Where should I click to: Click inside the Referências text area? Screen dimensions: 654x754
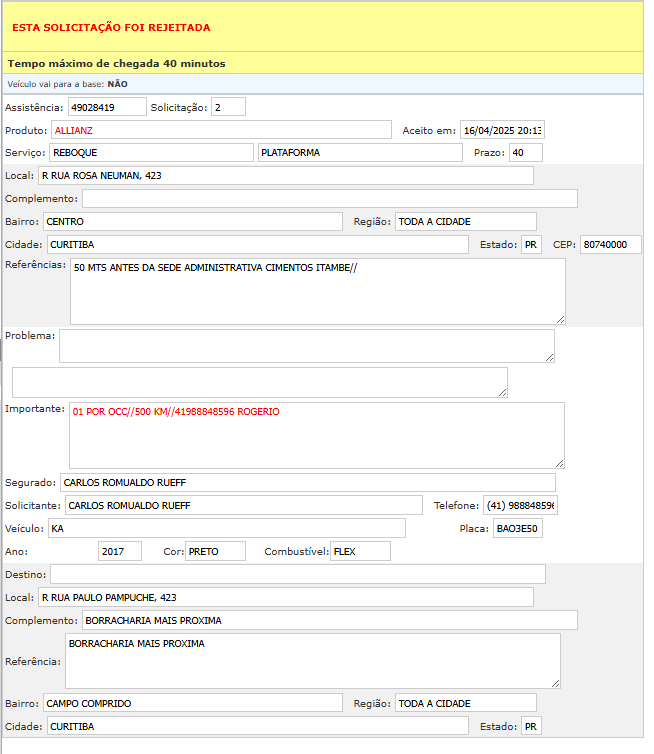(x=317, y=291)
